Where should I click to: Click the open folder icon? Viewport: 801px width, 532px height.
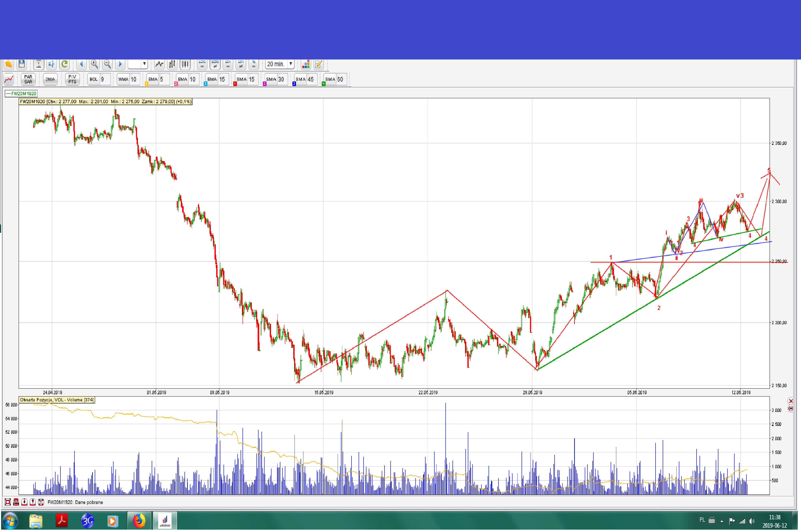pyautogui.click(x=8, y=64)
